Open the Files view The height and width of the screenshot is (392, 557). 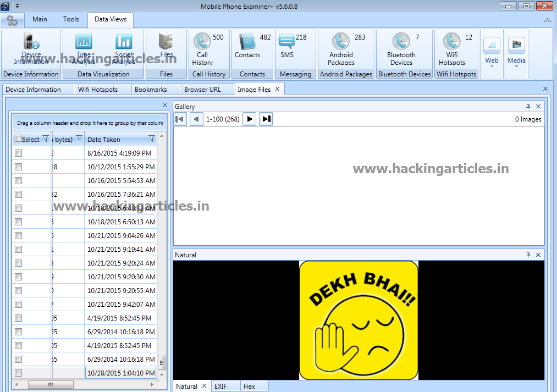166,48
